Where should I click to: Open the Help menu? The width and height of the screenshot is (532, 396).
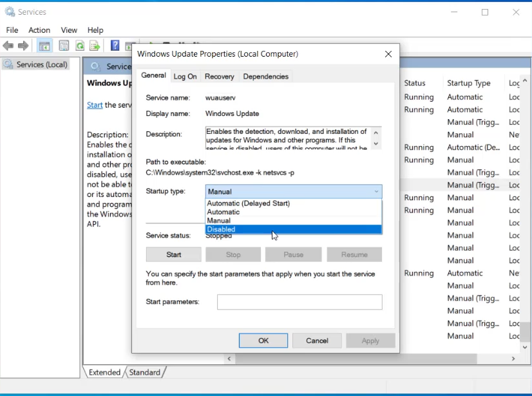coord(95,30)
